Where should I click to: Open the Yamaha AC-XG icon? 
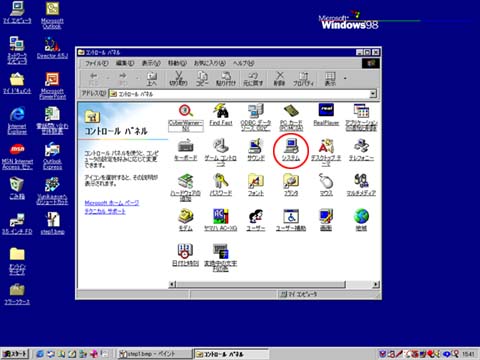coord(221,220)
